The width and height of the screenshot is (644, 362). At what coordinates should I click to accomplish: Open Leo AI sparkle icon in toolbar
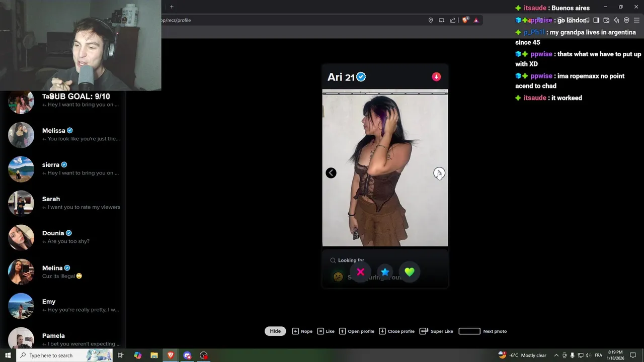click(x=616, y=20)
